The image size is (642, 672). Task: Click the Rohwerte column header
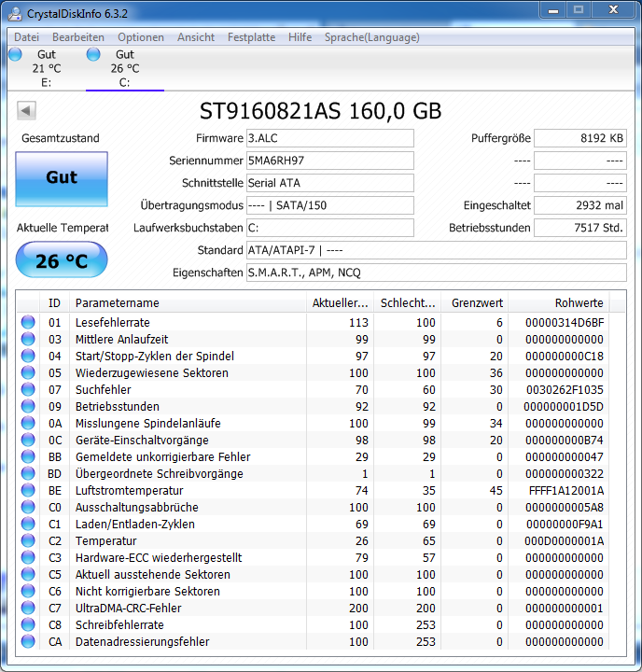coord(559,303)
